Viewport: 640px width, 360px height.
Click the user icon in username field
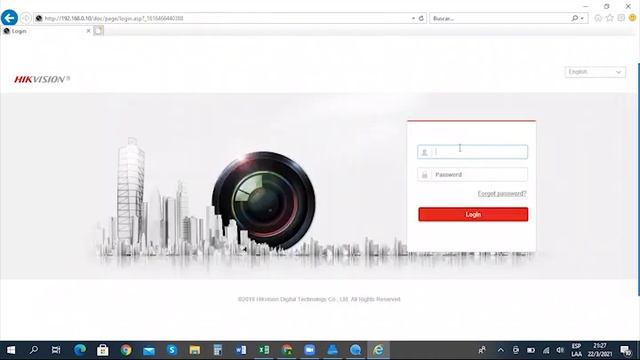point(424,152)
